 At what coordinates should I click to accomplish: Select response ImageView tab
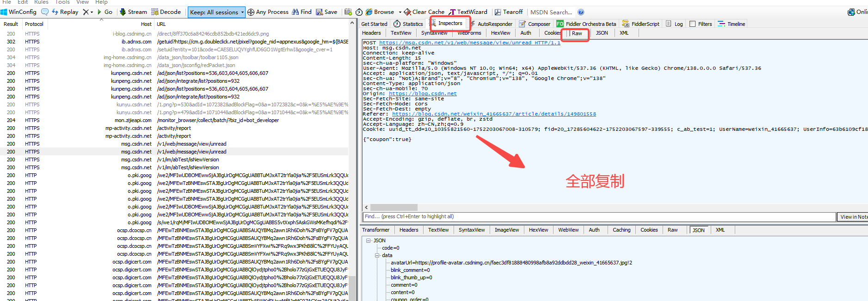click(507, 230)
